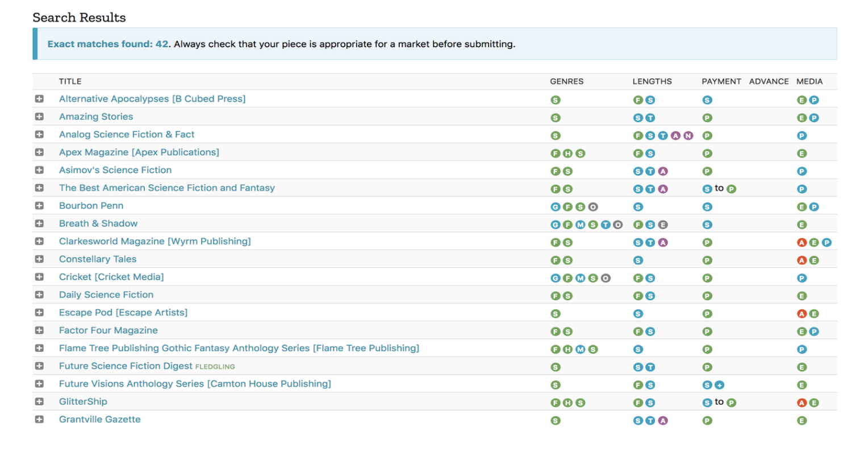868x465 pixels.
Task: Open the Analog Science Fiction & Fact link
Action: [x=127, y=135]
